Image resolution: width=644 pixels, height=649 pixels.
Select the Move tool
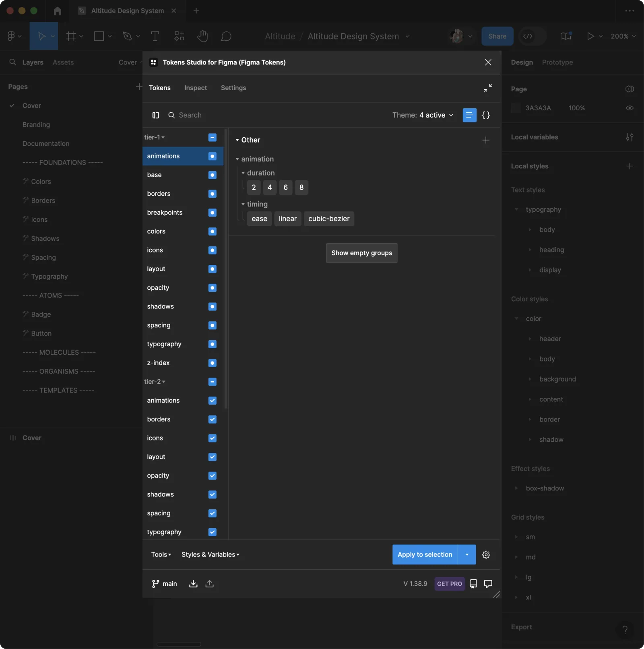coord(41,36)
